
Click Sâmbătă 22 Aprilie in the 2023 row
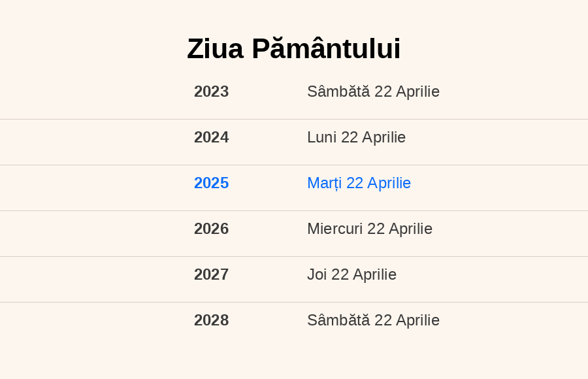pyautogui.click(x=373, y=91)
